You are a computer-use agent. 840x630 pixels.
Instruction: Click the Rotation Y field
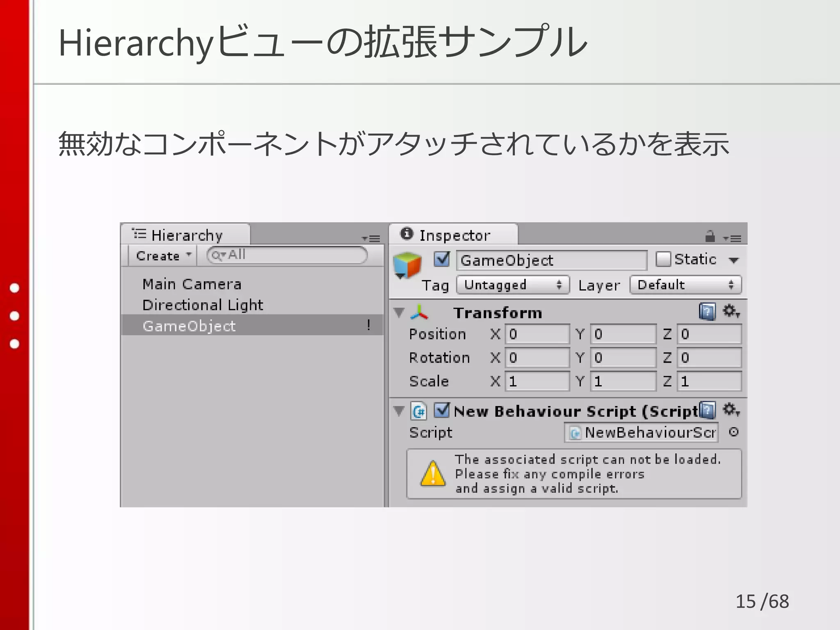coord(623,358)
